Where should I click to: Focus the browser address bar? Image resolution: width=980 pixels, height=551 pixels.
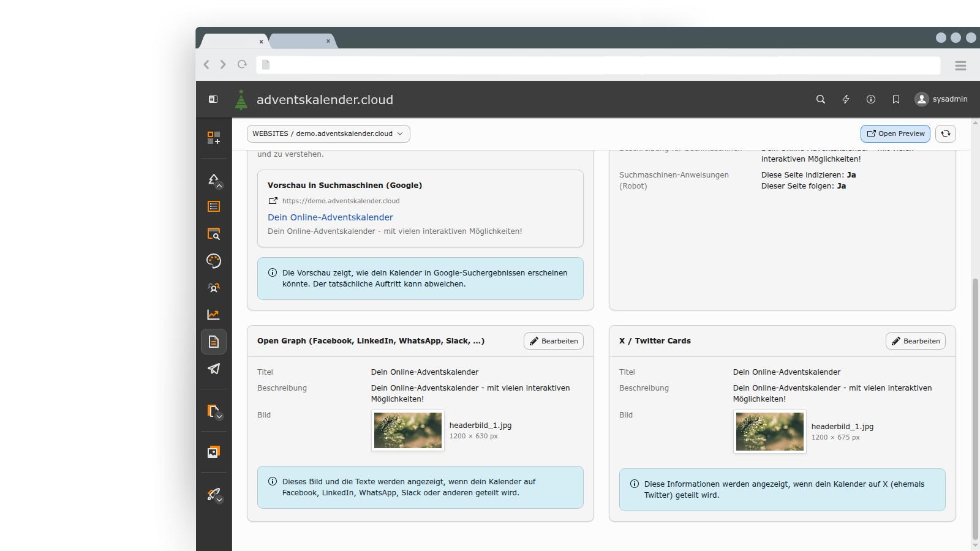coord(598,65)
